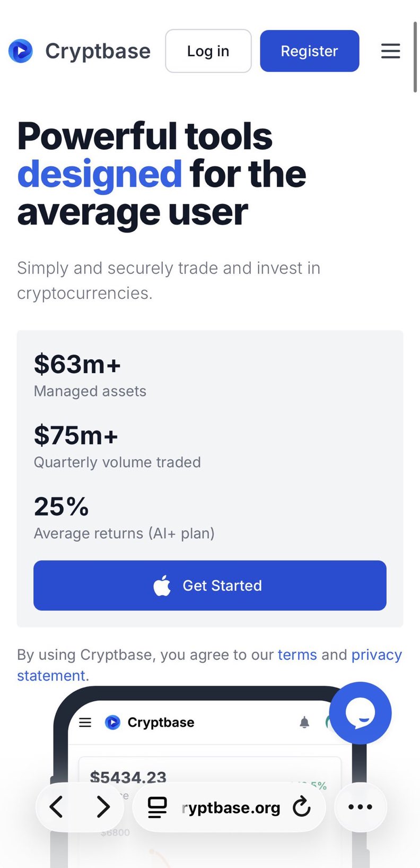The height and width of the screenshot is (868, 420).
Task: Click the Cryptbase brand name in the header
Action: coord(98,51)
